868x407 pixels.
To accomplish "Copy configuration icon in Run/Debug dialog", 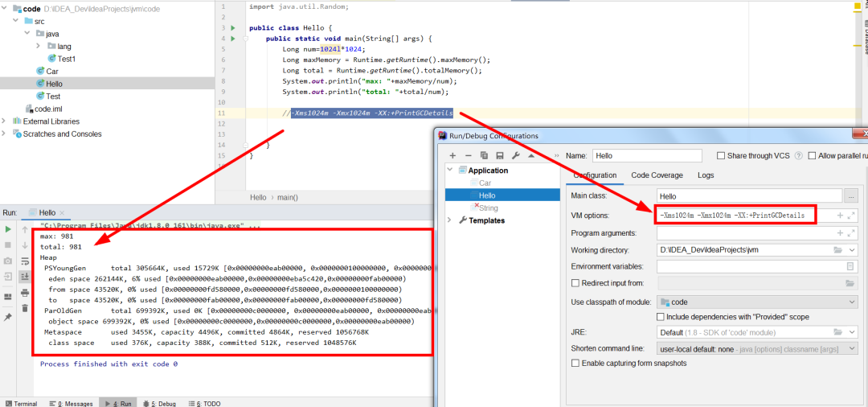I will pyautogui.click(x=485, y=155).
